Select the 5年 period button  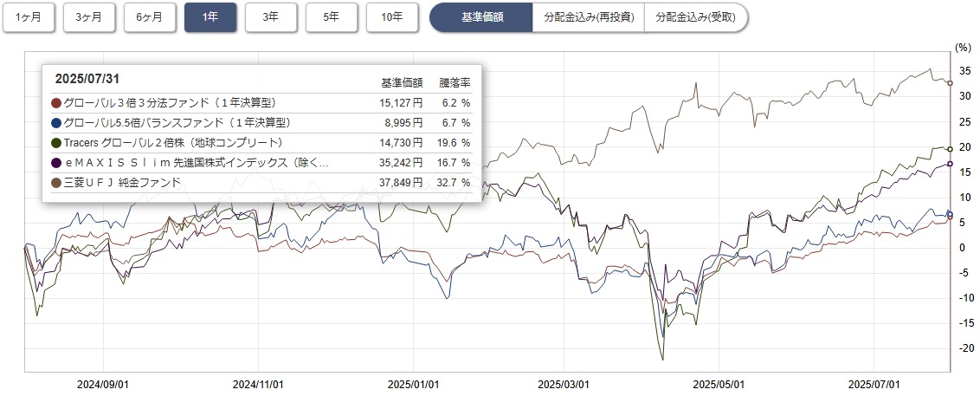(332, 17)
